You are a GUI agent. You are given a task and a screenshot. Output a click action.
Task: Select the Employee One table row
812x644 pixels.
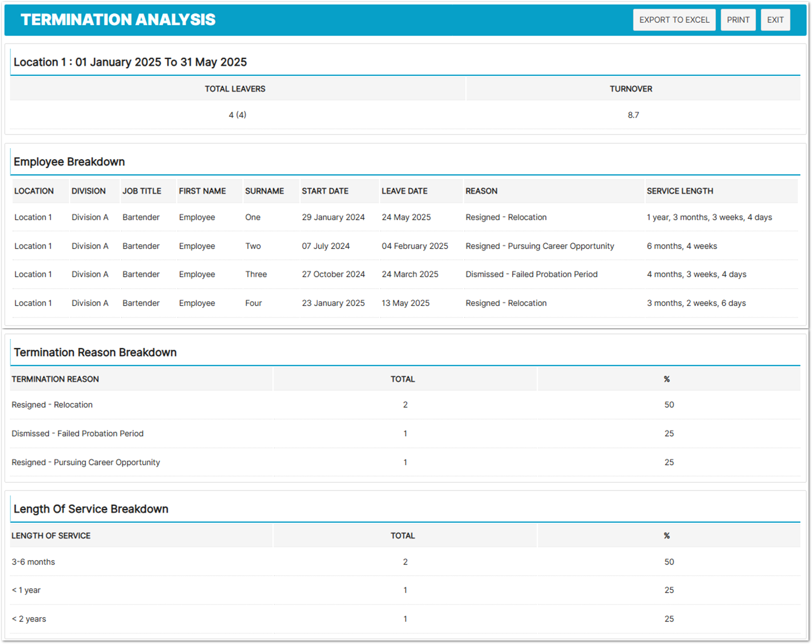tap(197, 217)
